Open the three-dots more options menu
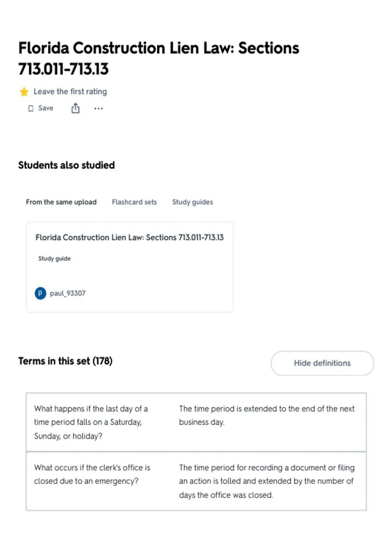Screen dimensions: 392x556 coord(98,109)
